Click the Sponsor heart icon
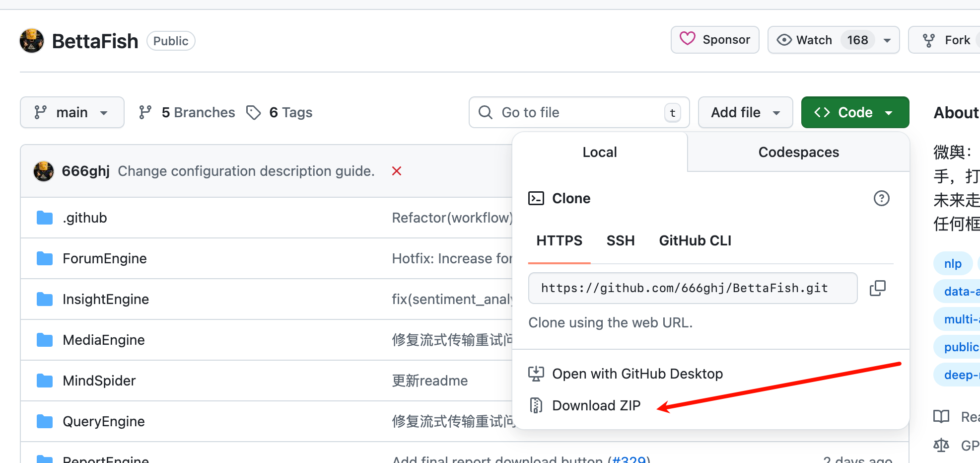Screen dimensions: 980x463 click(687, 39)
